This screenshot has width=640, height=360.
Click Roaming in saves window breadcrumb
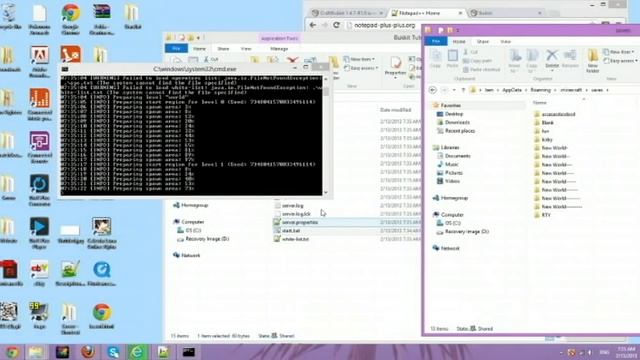pos(540,90)
